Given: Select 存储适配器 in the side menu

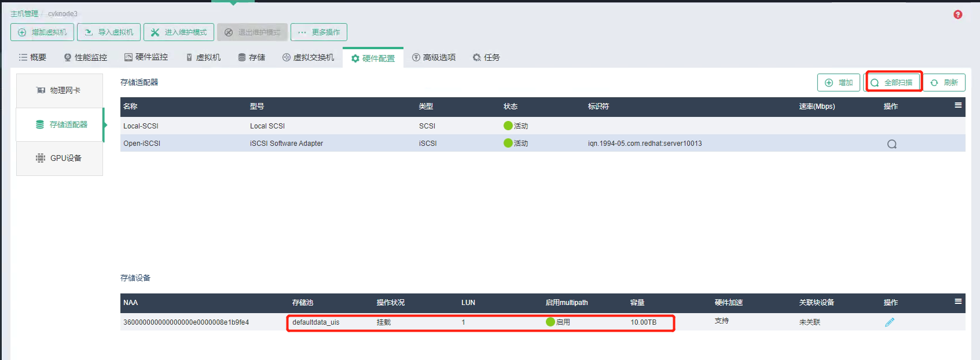Looking at the screenshot, I should click(60, 124).
